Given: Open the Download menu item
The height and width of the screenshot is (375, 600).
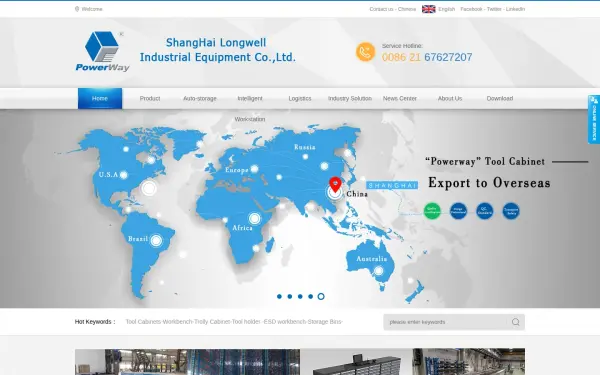Looking at the screenshot, I should pyautogui.click(x=500, y=98).
